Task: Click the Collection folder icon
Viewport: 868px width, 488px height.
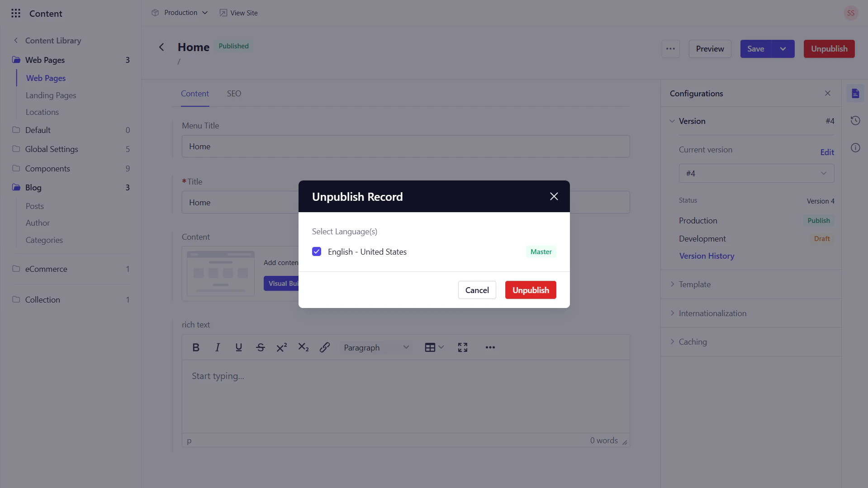Action: pyautogui.click(x=16, y=299)
